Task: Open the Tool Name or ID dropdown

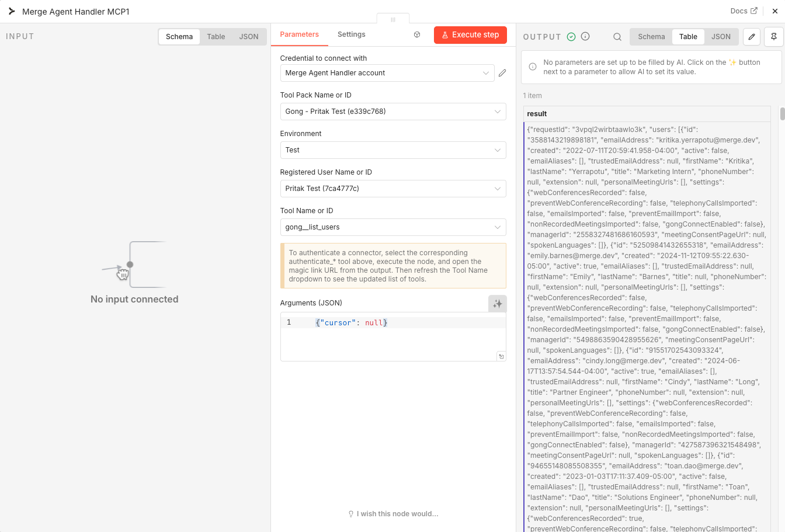Action: [393, 227]
